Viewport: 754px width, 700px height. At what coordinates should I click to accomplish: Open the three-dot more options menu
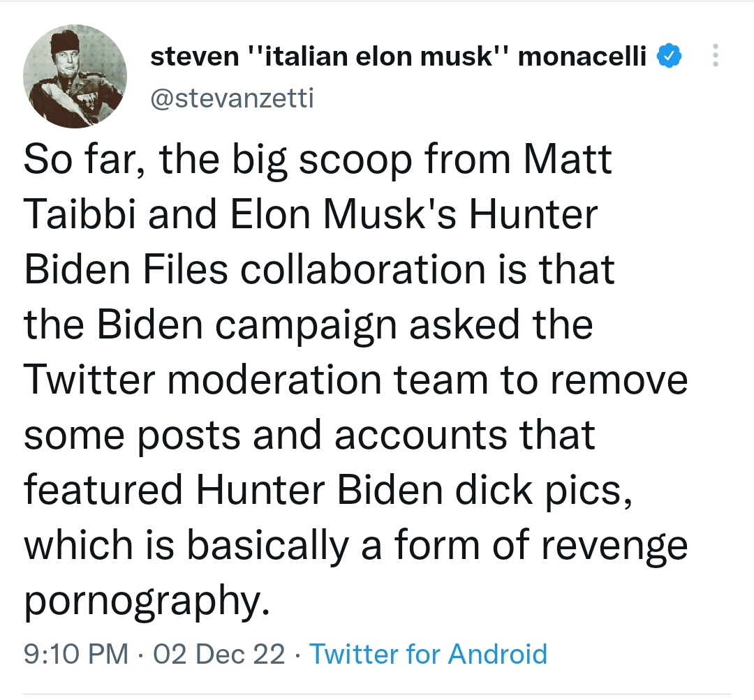click(x=714, y=56)
